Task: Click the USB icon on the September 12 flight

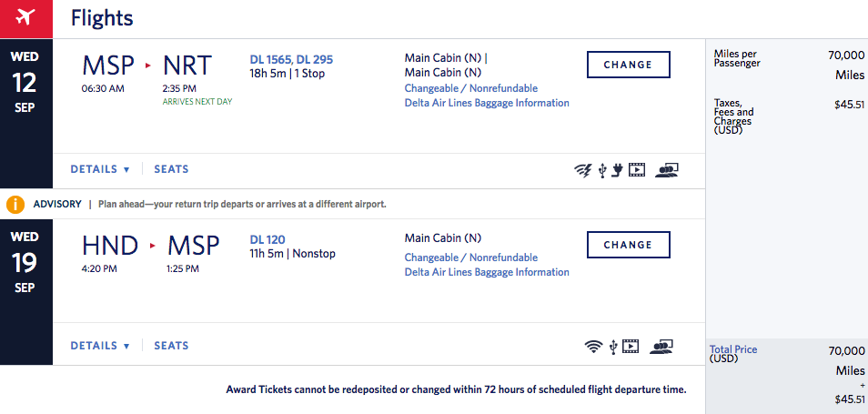Action: (601, 169)
